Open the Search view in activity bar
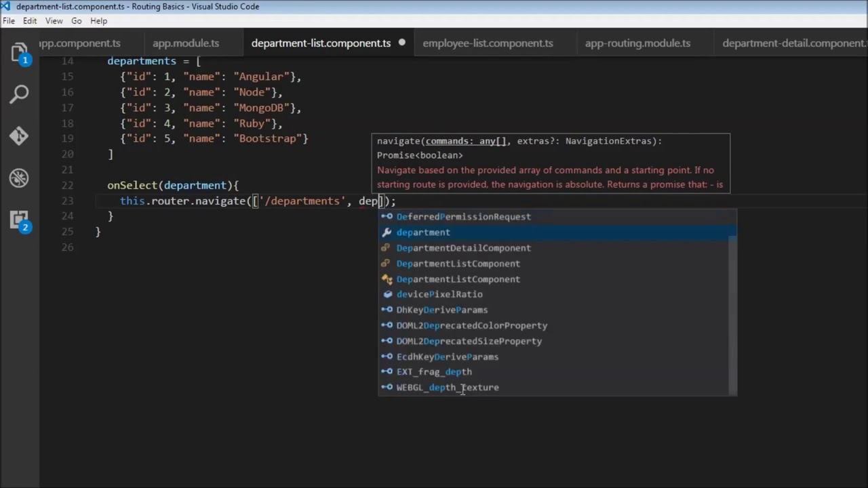The width and height of the screenshot is (868, 488). point(19,94)
